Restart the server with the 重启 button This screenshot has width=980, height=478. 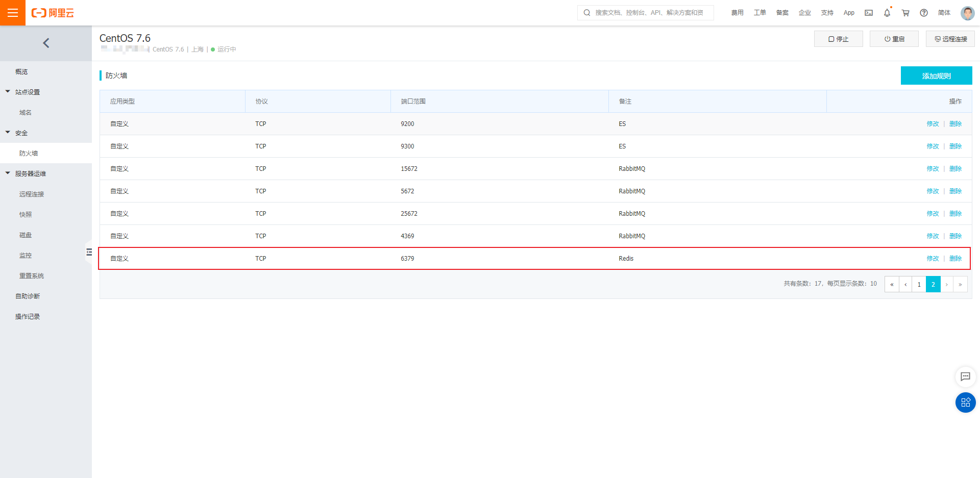click(x=894, y=38)
